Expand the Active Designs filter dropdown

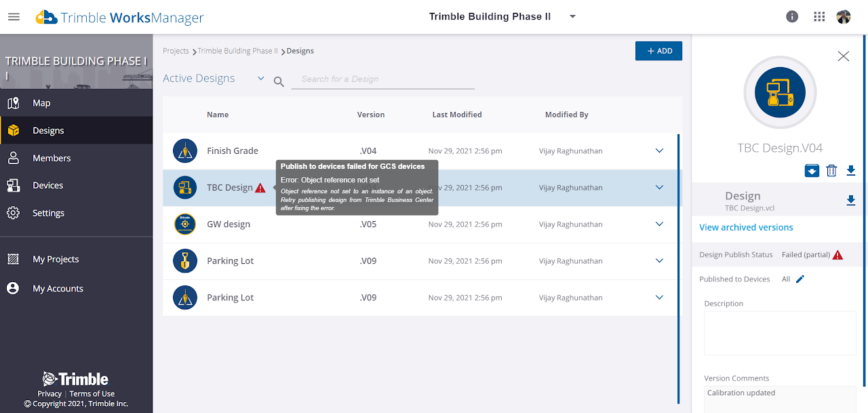pos(261,79)
